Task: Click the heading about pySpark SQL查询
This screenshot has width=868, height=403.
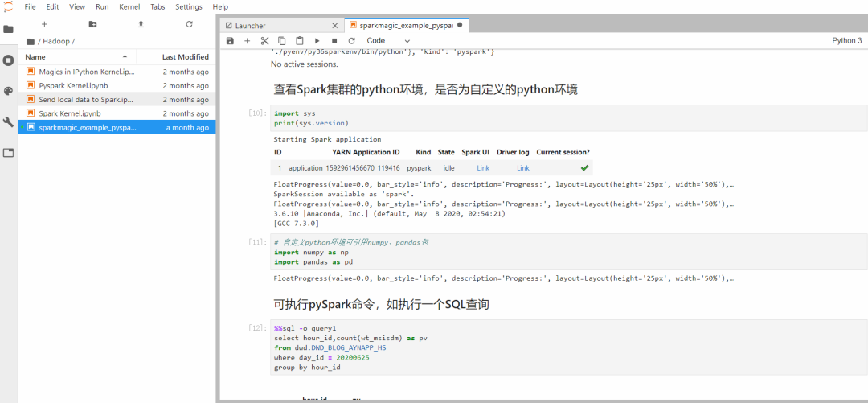Action: point(382,304)
